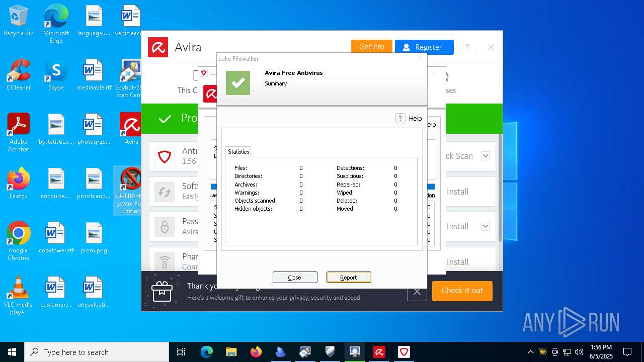The height and width of the screenshot is (362, 644).
Task: Click the volume icon in the tray
Action: tap(579, 352)
